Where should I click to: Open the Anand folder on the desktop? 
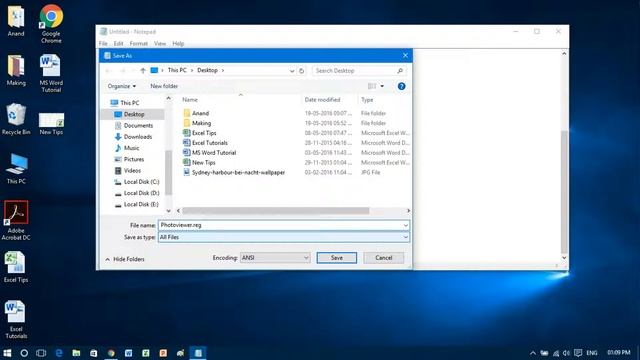click(16, 21)
